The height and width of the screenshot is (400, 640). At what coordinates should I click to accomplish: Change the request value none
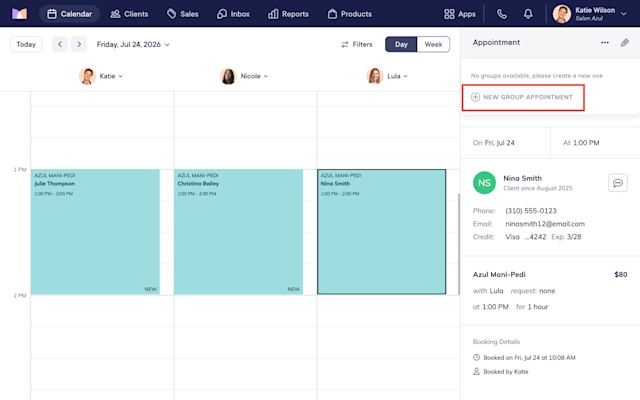(x=547, y=291)
